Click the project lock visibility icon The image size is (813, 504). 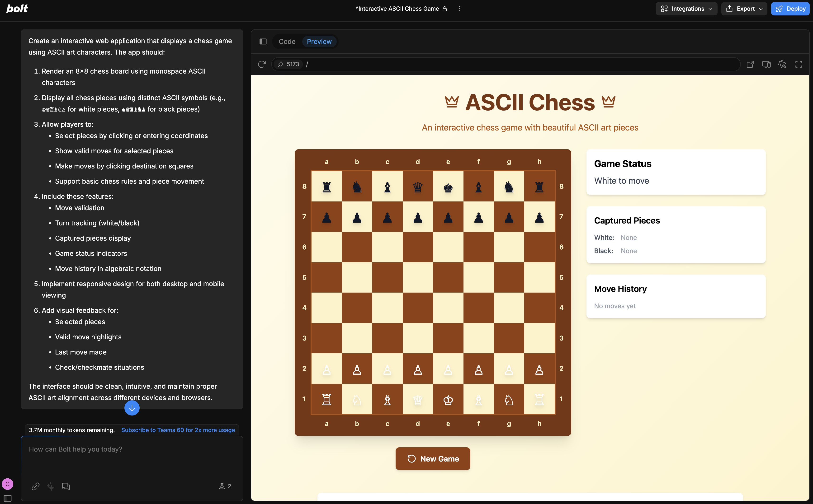tap(444, 9)
